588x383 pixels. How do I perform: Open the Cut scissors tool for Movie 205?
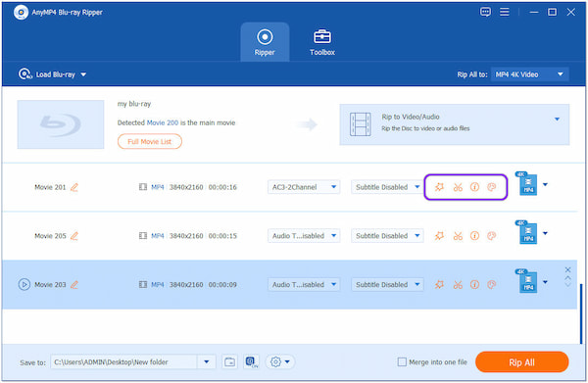coord(458,236)
